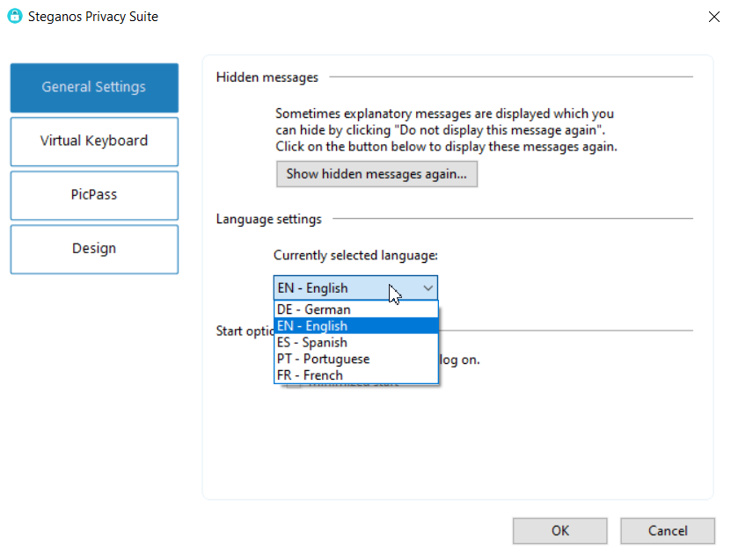
Task: Pick ES - Spanish language option
Action: coord(356,343)
